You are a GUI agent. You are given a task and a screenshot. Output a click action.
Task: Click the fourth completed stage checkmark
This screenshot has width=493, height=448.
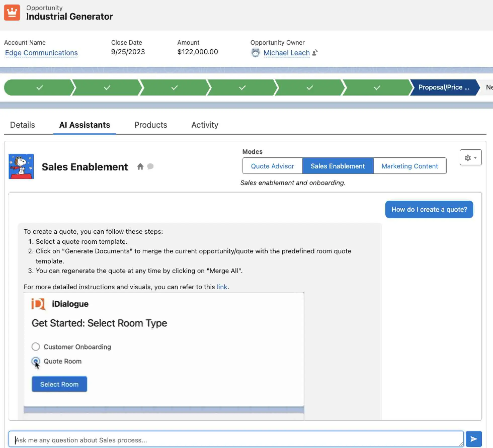(242, 87)
